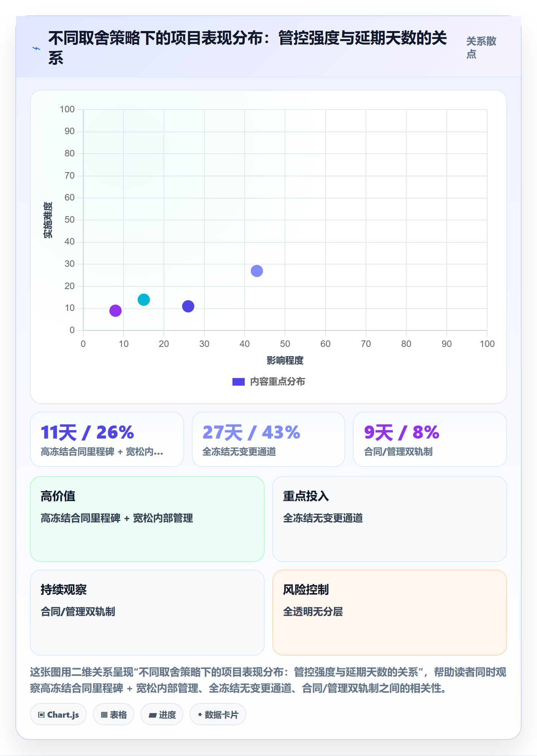Screen dimensions: 537x756
Task: Click the 进度 tag chip
Action: click(162, 715)
